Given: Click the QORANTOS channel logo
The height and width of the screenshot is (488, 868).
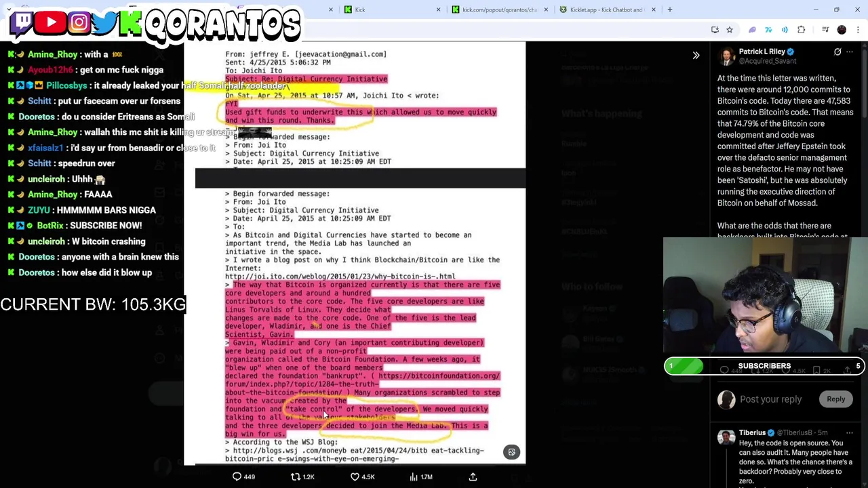Looking at the screenshot, I should (x=222, y=24).
